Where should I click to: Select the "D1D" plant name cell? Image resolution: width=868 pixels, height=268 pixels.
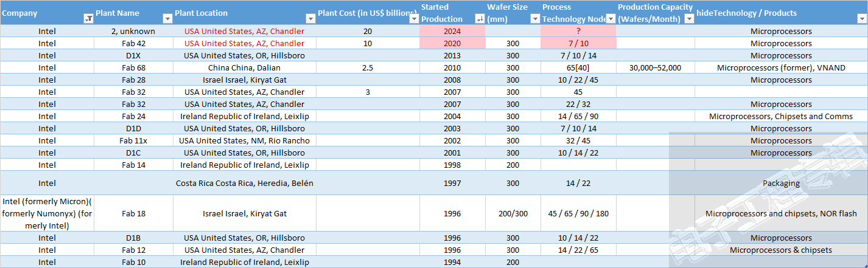133,128
